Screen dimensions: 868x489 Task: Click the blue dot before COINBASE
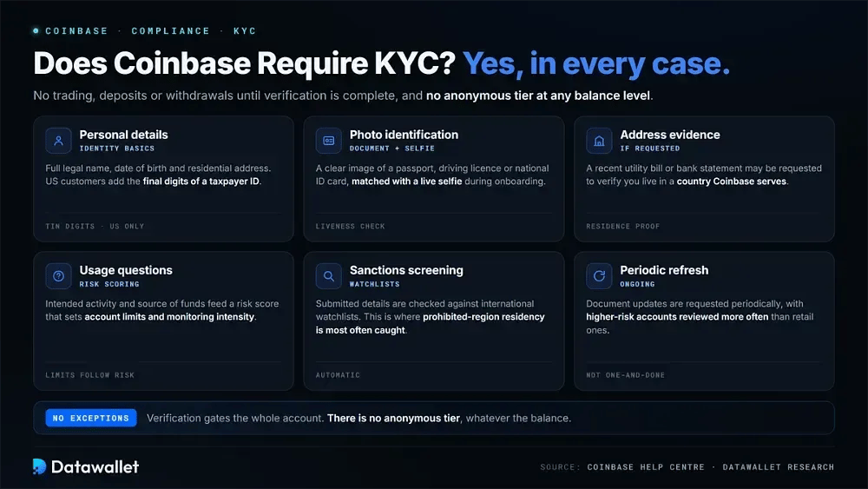click(36, 31)
